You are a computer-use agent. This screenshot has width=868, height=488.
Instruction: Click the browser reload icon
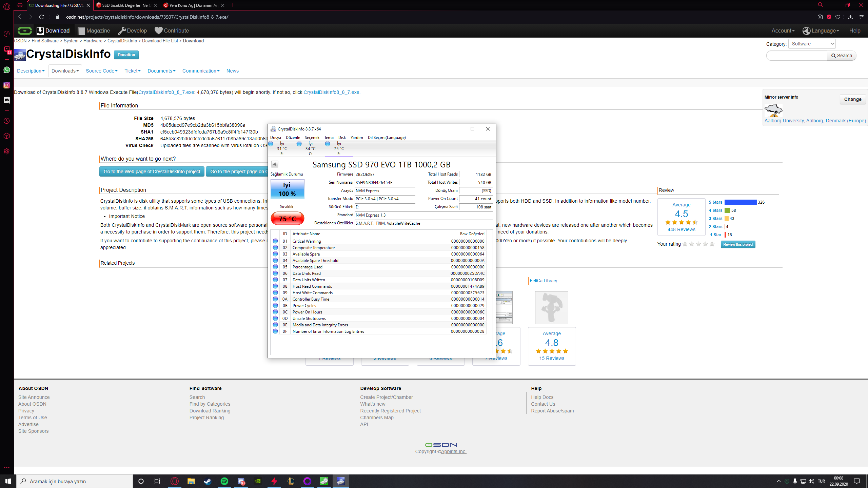point(41,17)
